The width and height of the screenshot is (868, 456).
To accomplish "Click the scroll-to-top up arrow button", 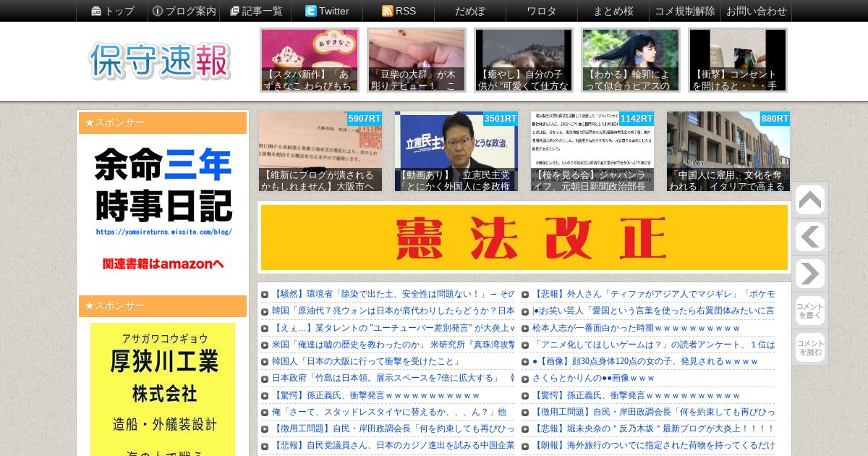I will pos(809,200).
